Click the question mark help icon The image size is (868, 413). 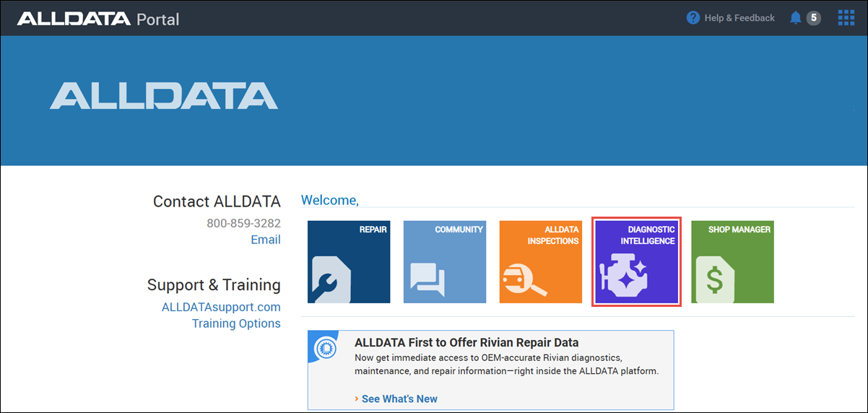pyautogui.click(x=693, y=18)
